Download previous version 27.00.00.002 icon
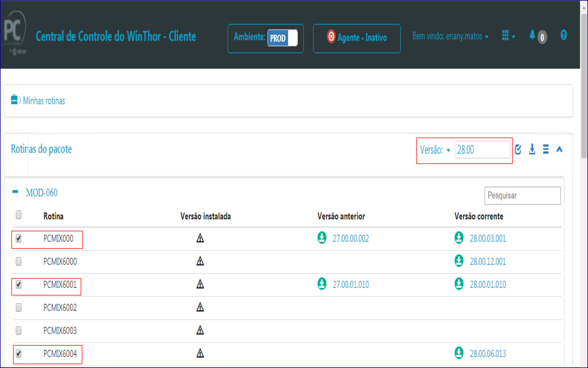The image size is (588, 368). pyautogui.click(x=322, y=238)
